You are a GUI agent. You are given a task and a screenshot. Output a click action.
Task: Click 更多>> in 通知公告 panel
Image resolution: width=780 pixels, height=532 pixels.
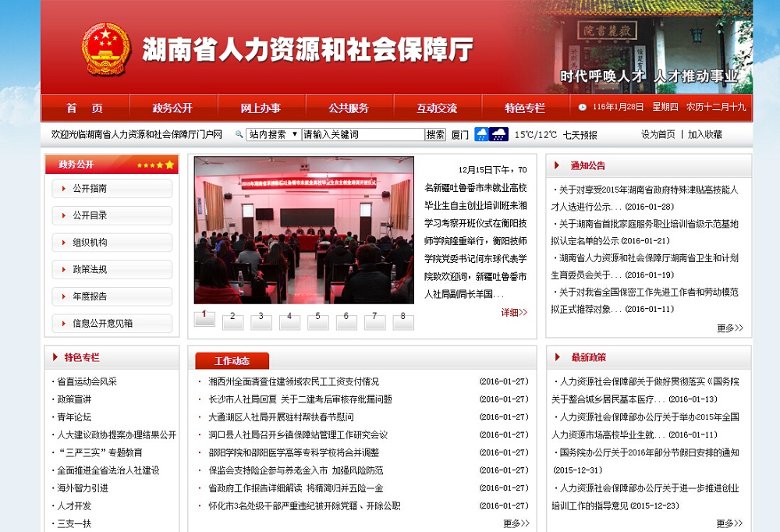[730, 328]
